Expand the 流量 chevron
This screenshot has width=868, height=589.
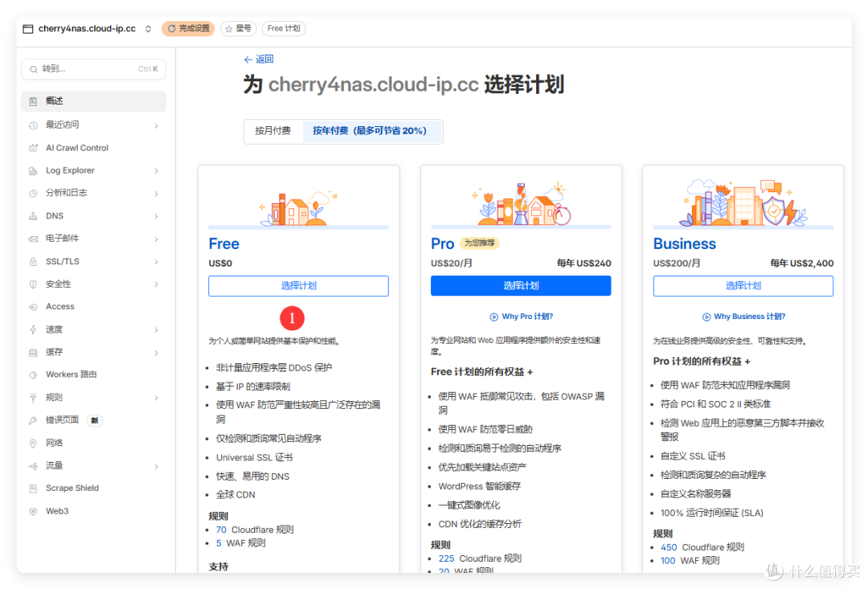pyautogui.click(x=156, y=467)
